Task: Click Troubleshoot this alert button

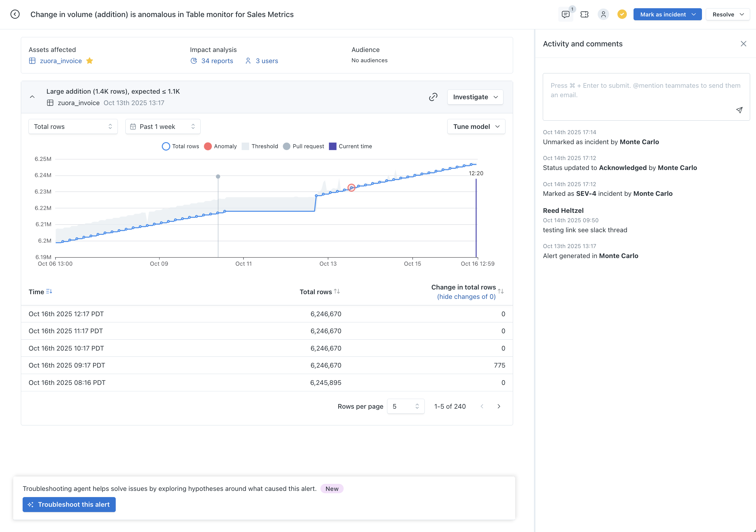Action: 69,504
